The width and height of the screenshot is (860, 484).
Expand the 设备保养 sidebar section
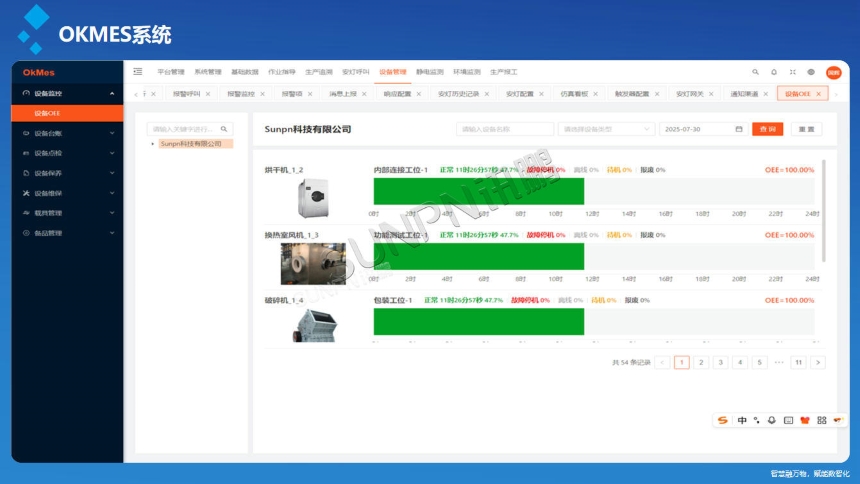[112, 173]
